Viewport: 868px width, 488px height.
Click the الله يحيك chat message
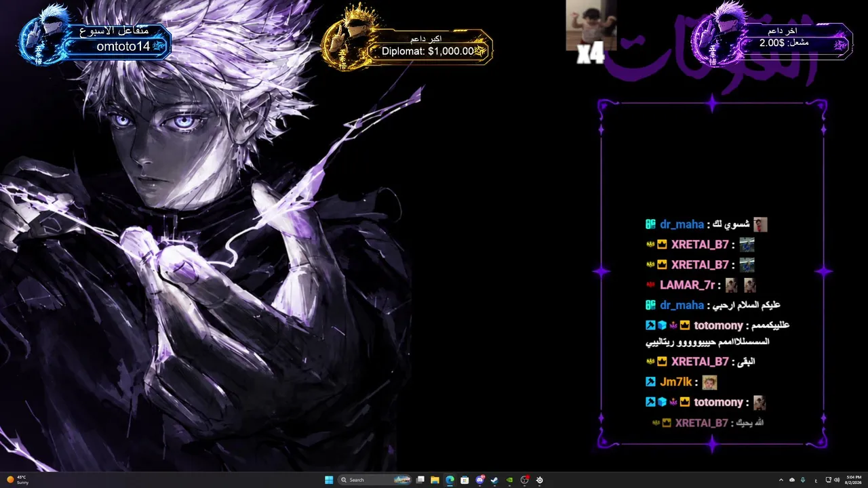[751, 423]
